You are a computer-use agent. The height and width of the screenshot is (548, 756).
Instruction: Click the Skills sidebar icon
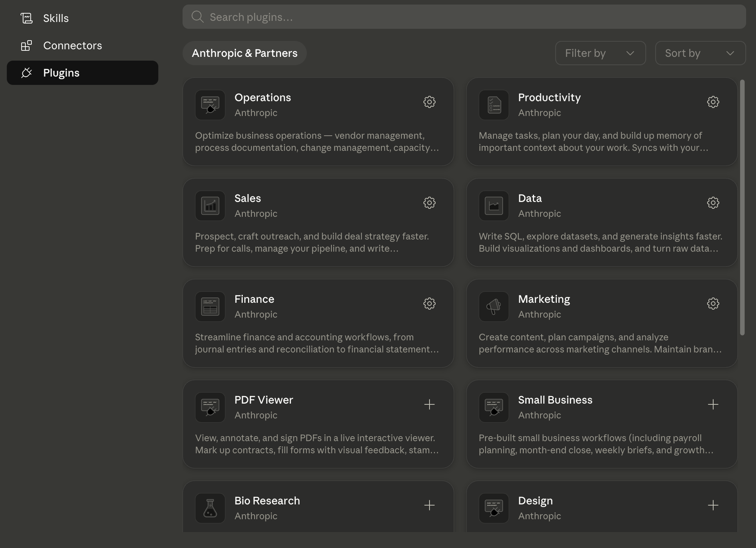pyautogui.click(x=27, y=18)
